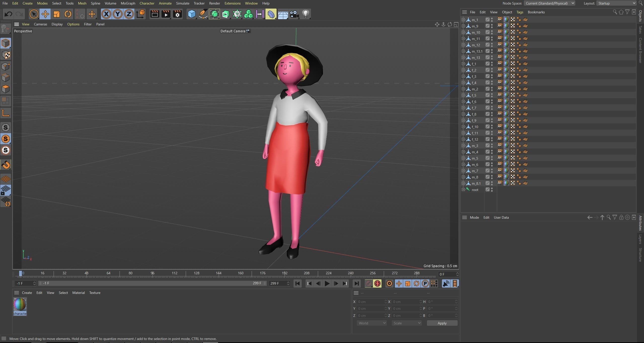Toggle the layer box of f_1

[x=487, y=64]
